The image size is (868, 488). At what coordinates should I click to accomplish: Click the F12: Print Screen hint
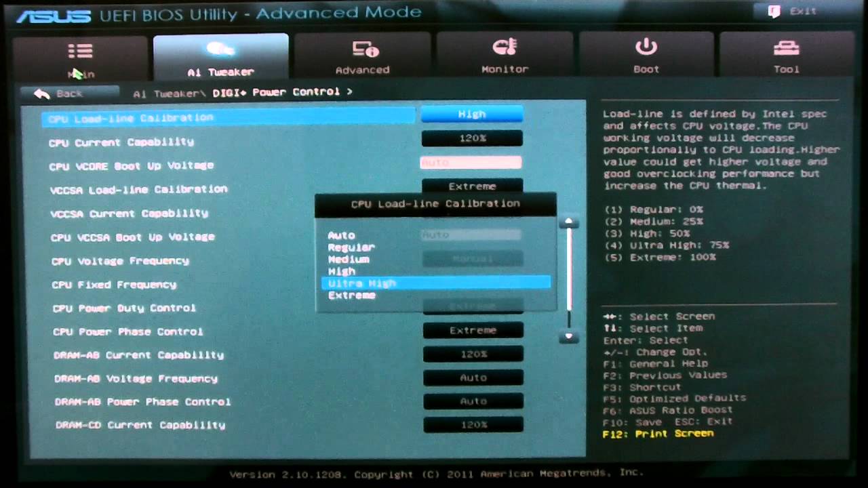(658, 433)
